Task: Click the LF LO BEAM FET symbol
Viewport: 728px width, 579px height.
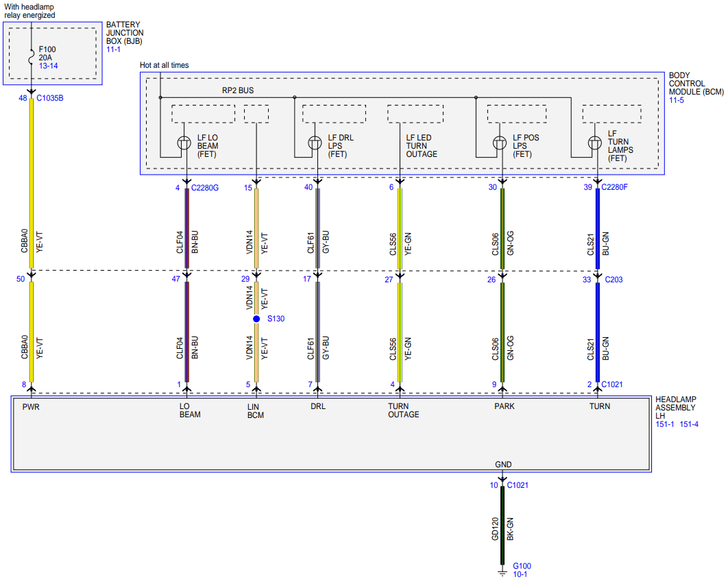Action: pyautogui.click(x=184, y=143)
